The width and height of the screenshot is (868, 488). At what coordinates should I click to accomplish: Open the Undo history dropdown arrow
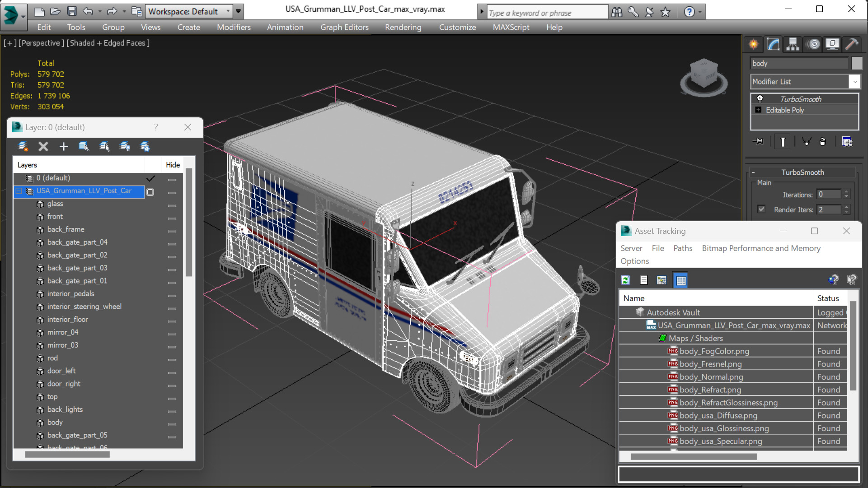(x=99, y=12)
